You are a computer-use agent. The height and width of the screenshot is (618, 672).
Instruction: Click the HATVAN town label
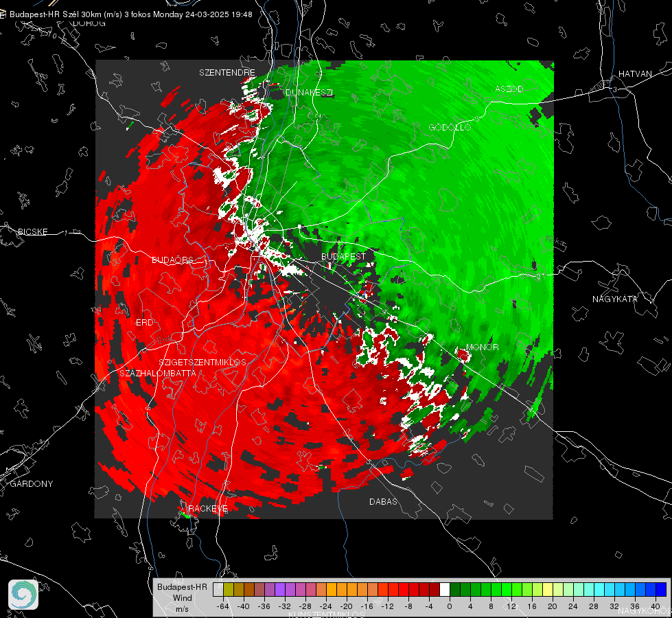(635, 73)
